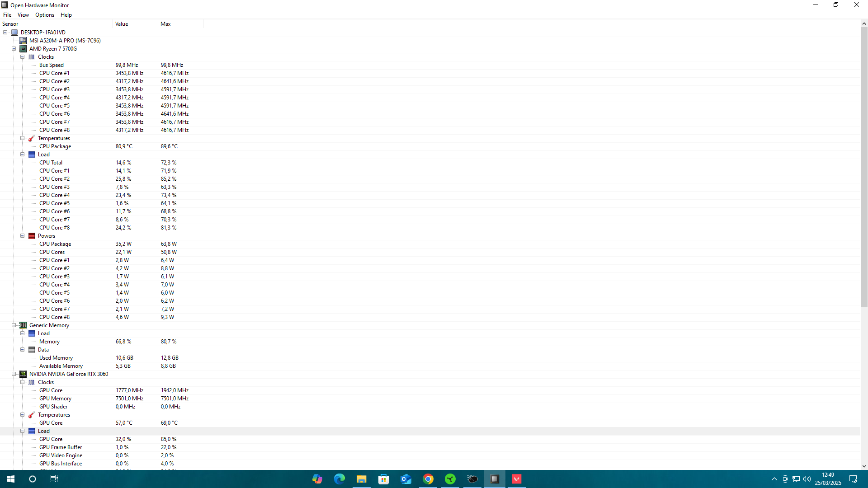Click the CPU Clocks group icon
Image resolution: width=868 pixels, height=488 pixels.
32,57
